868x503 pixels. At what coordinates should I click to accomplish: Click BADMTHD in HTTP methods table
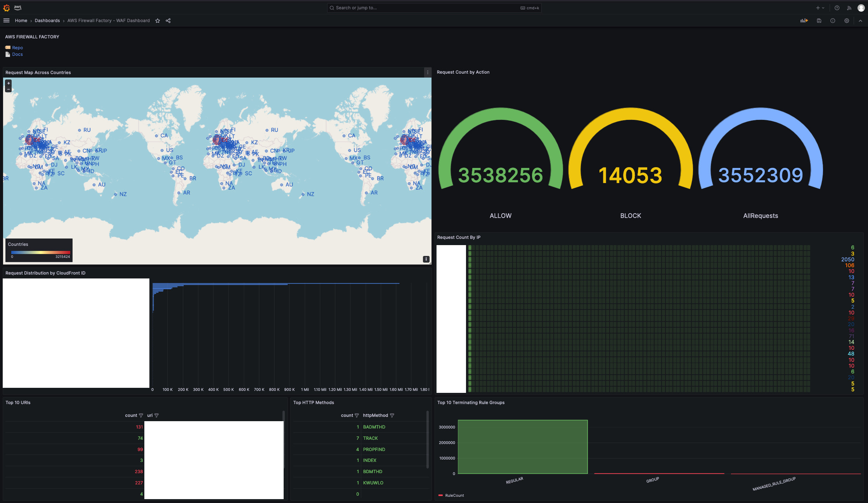374,427
